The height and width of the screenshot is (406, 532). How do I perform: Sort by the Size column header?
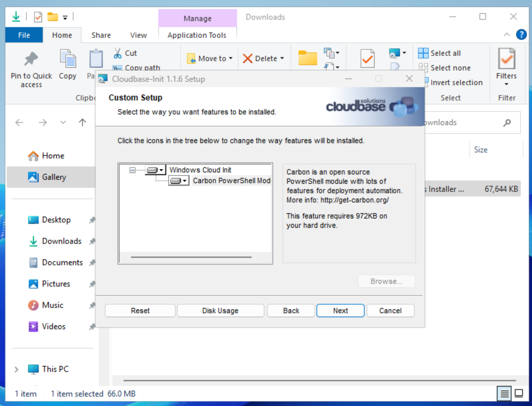496,150
